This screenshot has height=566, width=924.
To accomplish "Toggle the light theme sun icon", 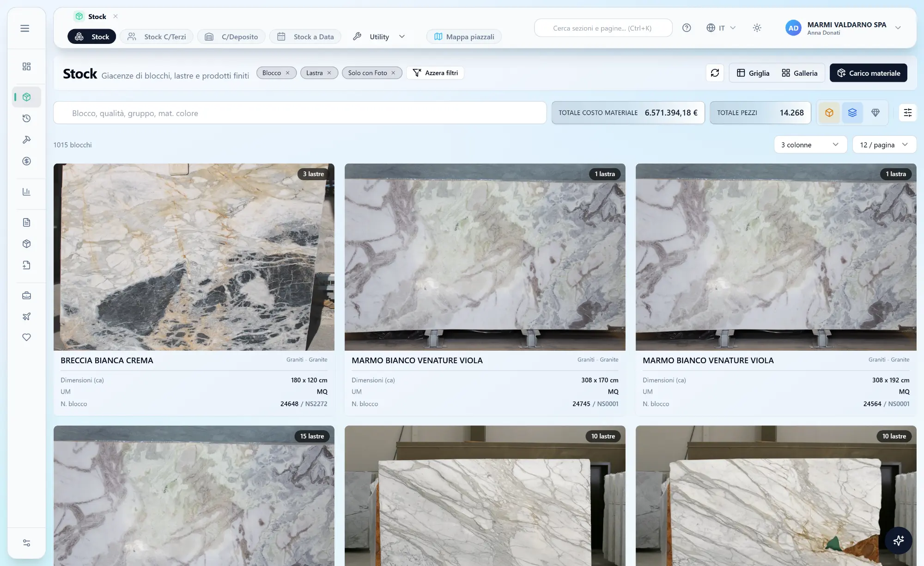I will point(757,28).
